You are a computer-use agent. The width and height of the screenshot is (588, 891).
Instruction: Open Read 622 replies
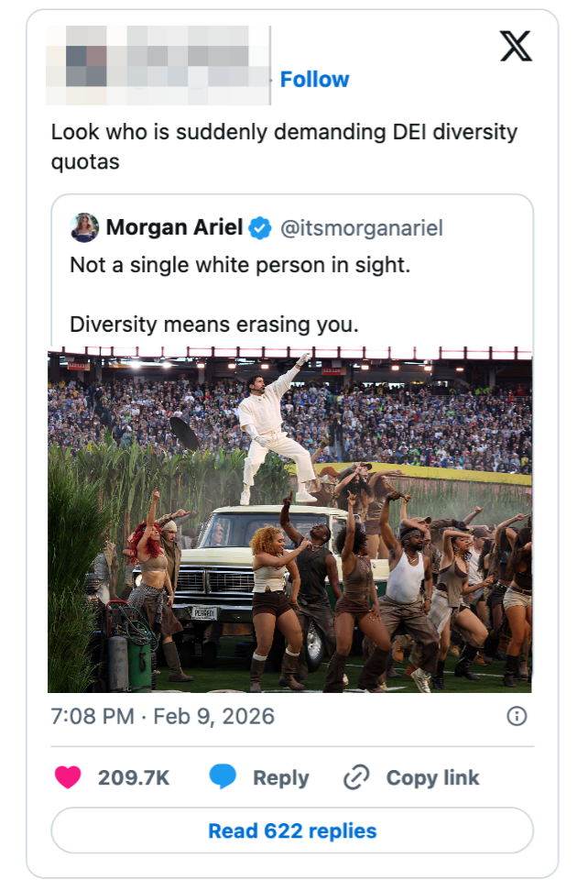pos(292,830)
